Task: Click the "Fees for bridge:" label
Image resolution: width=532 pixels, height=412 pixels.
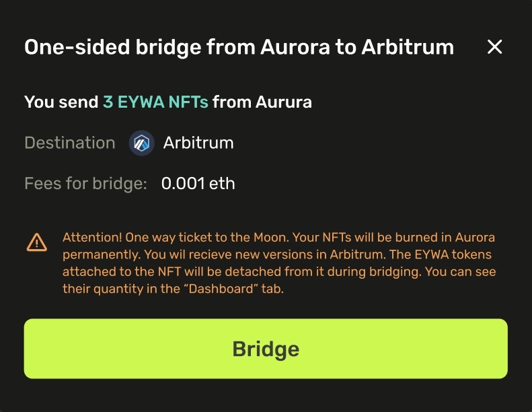Action: pos(85,183)
